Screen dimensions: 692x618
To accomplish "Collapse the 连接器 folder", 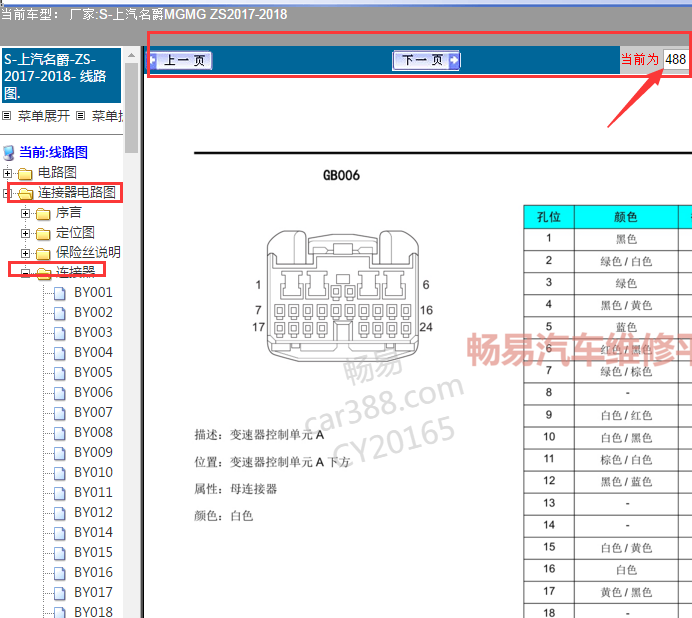I will coord(25,273).
